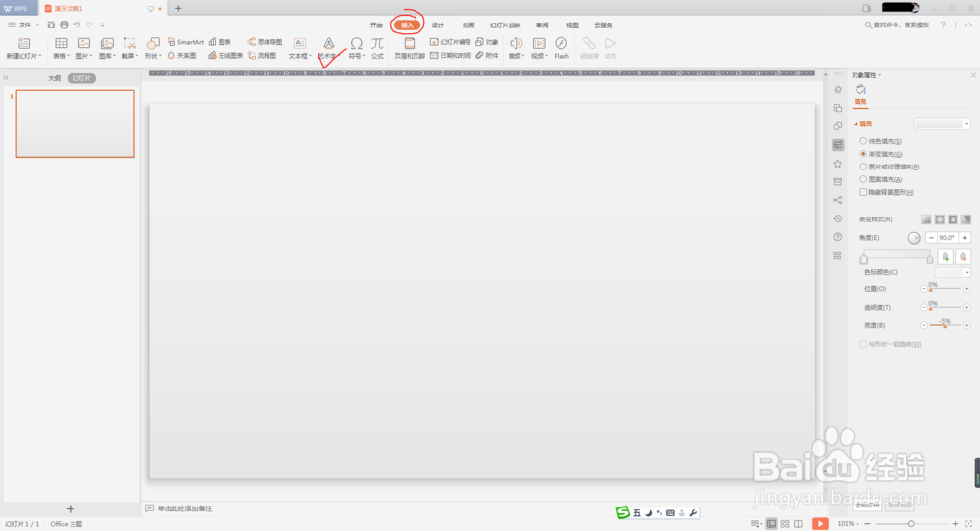
Task: Click the save icon in quick toolbar
Action: pos(51,25)
